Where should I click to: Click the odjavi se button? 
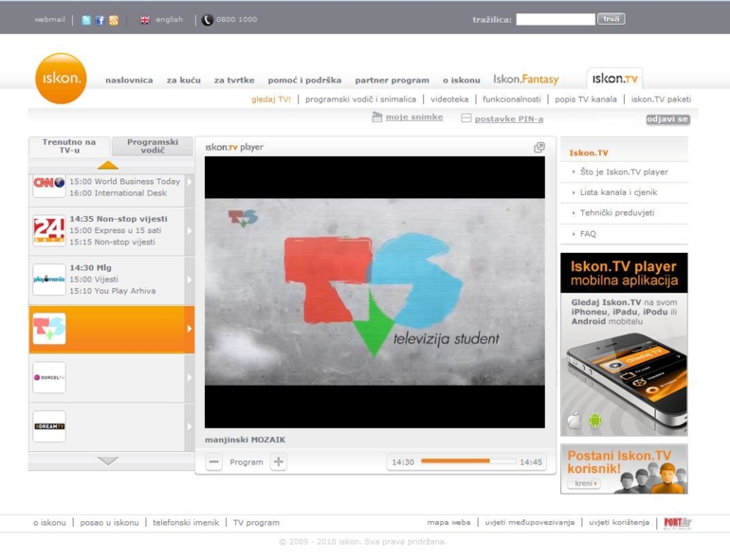coord(667,119)
